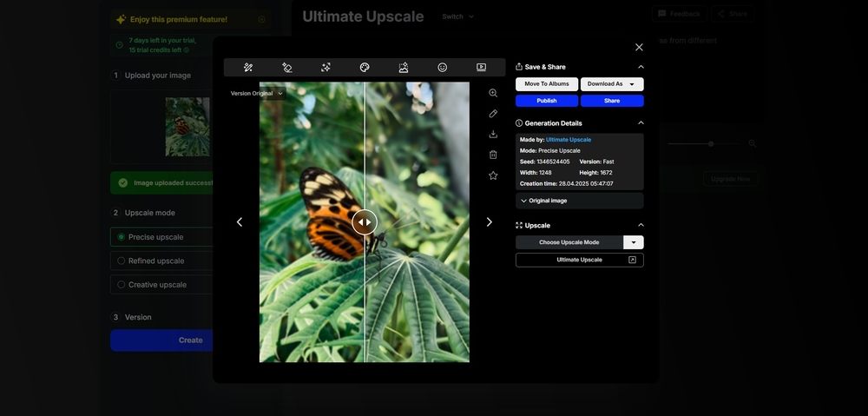Go to next image with right arrow

tap(489, 222)
